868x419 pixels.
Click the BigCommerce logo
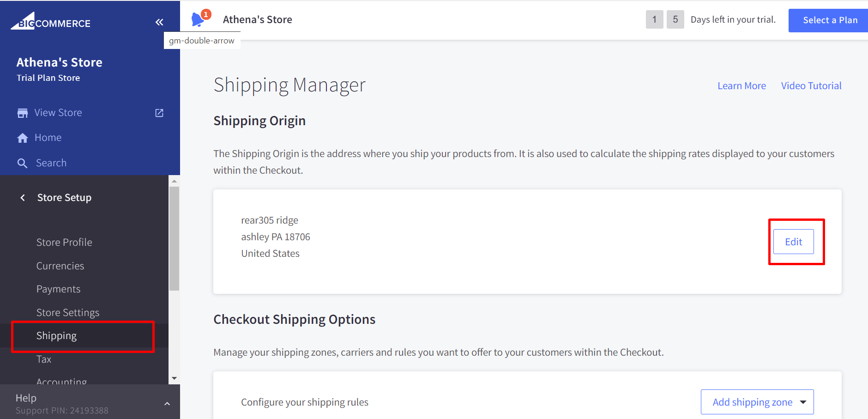[51, 22]
